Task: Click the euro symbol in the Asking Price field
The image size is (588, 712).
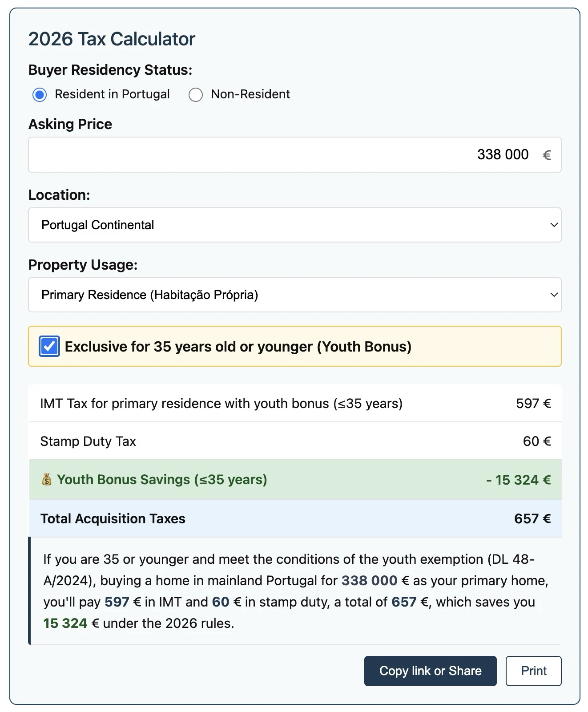Action: [547, 155]
